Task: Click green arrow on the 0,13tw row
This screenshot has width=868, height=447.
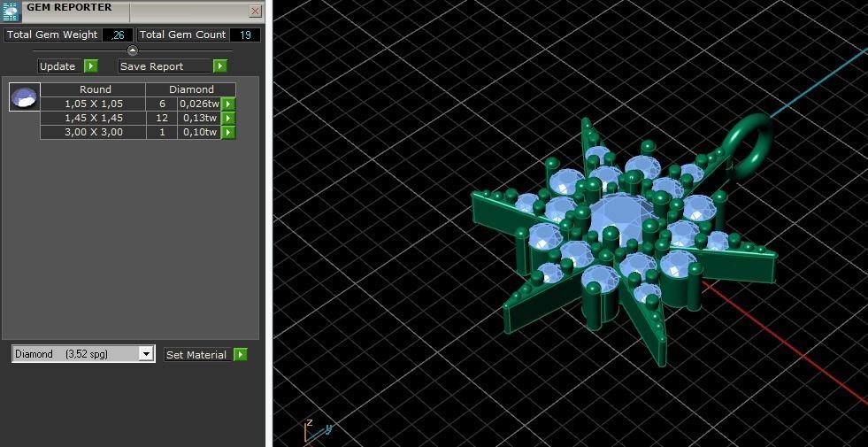Action: [228, 118]
